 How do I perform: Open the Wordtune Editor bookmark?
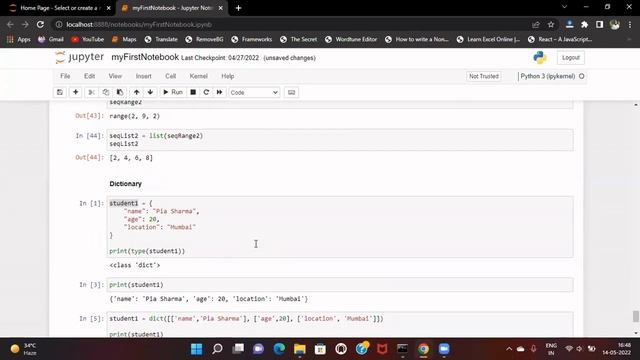coord(351,39)
